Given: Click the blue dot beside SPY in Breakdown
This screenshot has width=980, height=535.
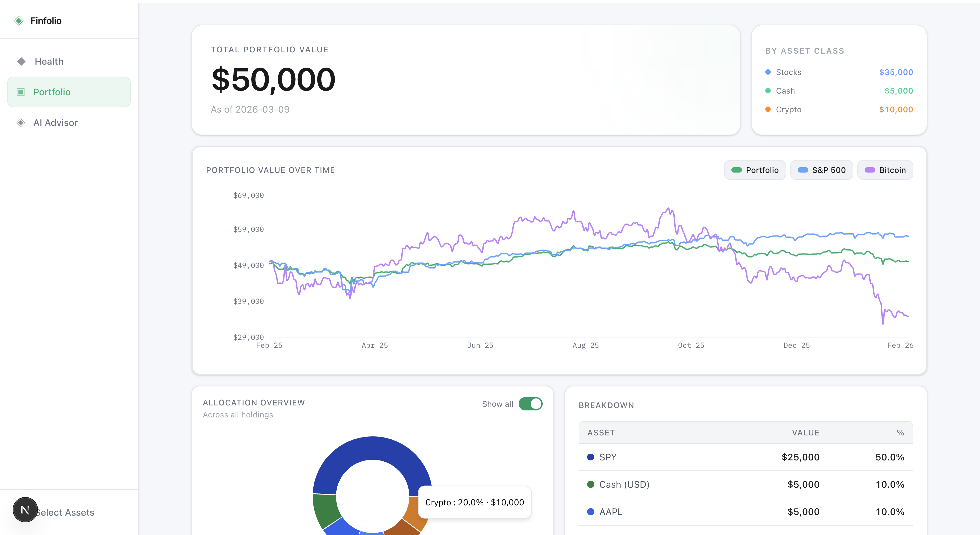Looking at the screenshot, I should [590, 457].
